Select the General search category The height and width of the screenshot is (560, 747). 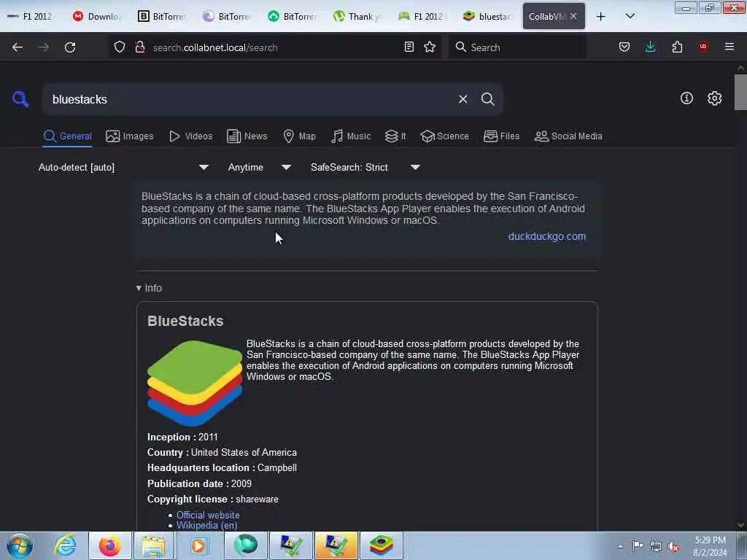point(67,136)
